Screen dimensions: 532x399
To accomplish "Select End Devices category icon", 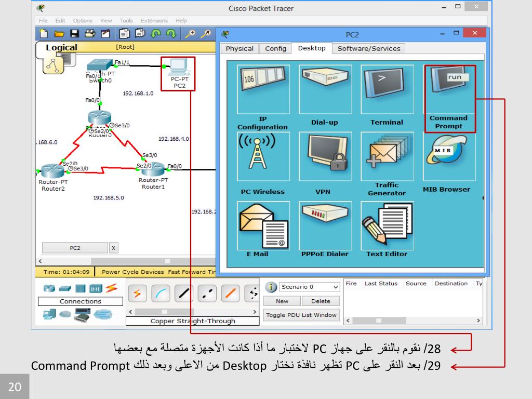I will click(49, 314).
